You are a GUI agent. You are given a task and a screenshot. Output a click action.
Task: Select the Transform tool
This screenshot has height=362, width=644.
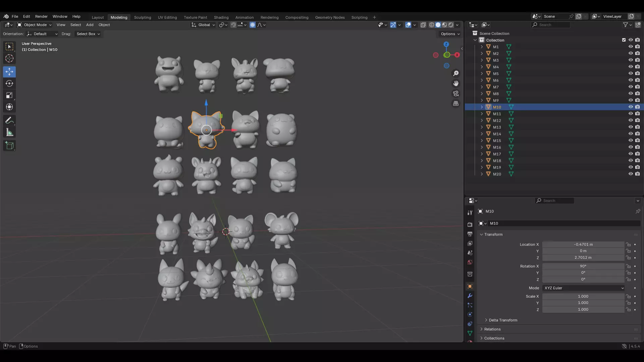click(x=9, y=107)
